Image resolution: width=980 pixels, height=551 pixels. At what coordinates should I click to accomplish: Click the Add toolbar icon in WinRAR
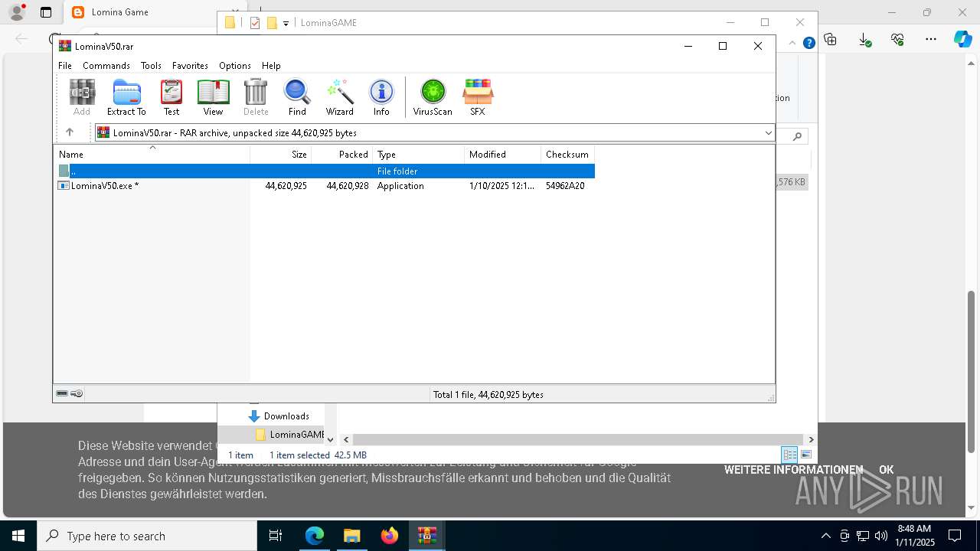[x=82, y=97]
